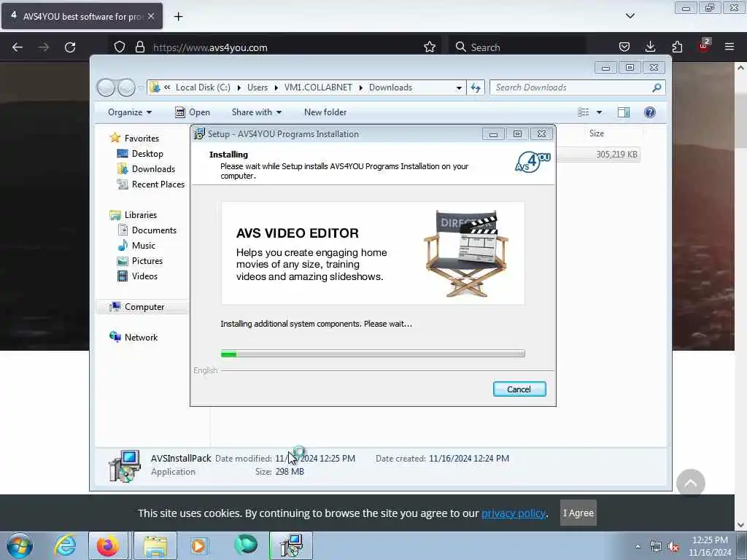This screenshot has width=747, height=560.
Task: Select VM1.COLLABNET in the breadcrumb
Action: tap(318, 87)
